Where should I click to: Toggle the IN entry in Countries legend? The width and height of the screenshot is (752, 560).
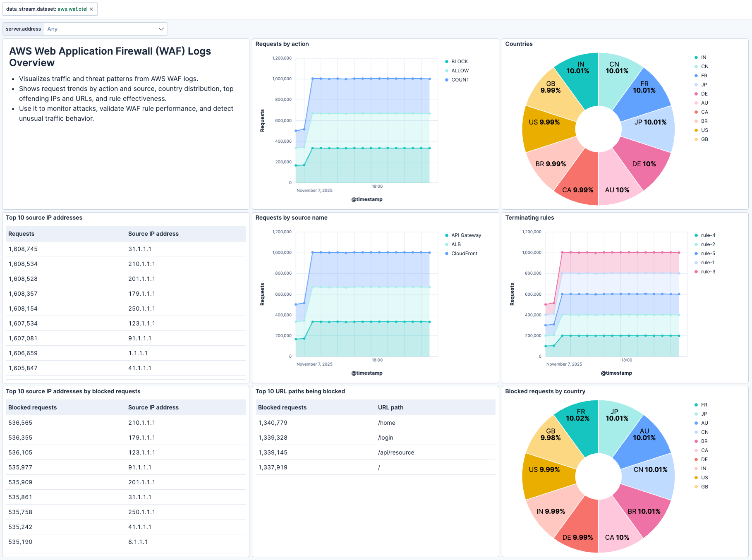702,57
